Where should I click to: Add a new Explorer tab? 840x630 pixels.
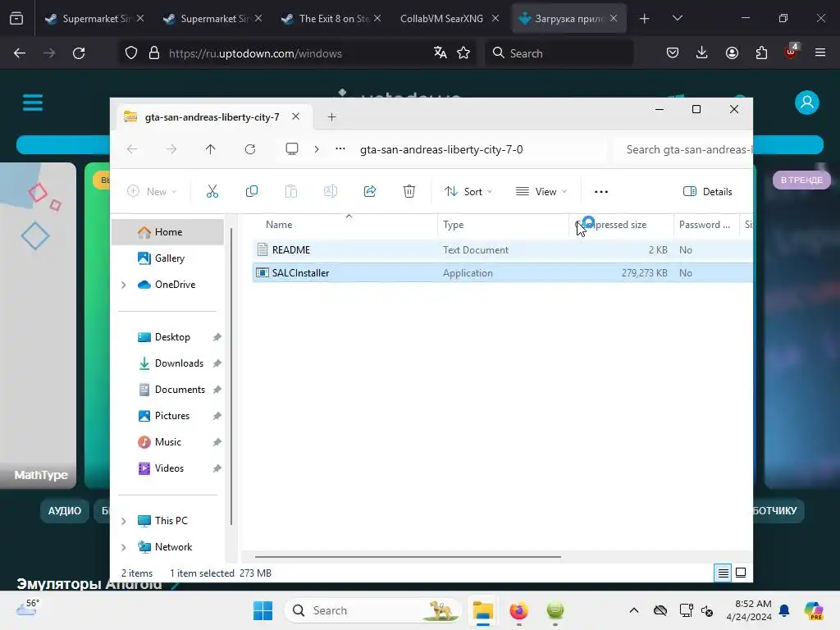[331, 116]
